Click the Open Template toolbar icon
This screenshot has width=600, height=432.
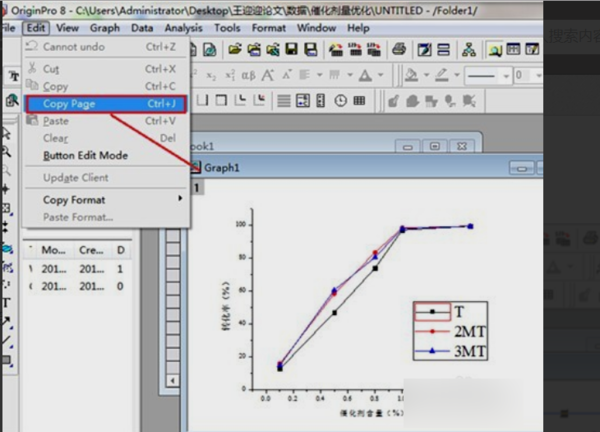click(x=254, y=49)
